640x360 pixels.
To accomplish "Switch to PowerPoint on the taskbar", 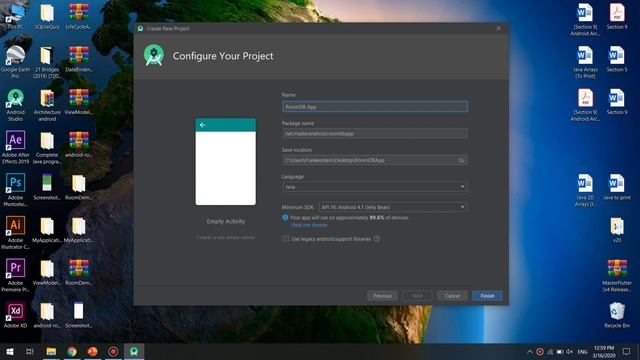I will [x=93, y=351].
